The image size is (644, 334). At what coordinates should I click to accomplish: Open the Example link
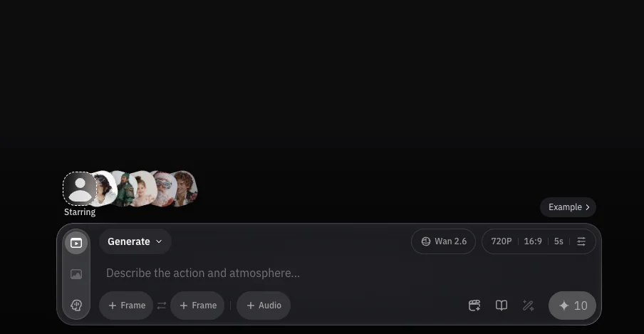point(568,207)
